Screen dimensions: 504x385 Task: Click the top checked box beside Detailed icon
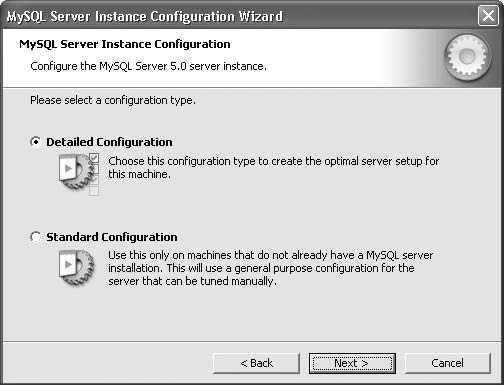tap(94, 158)
